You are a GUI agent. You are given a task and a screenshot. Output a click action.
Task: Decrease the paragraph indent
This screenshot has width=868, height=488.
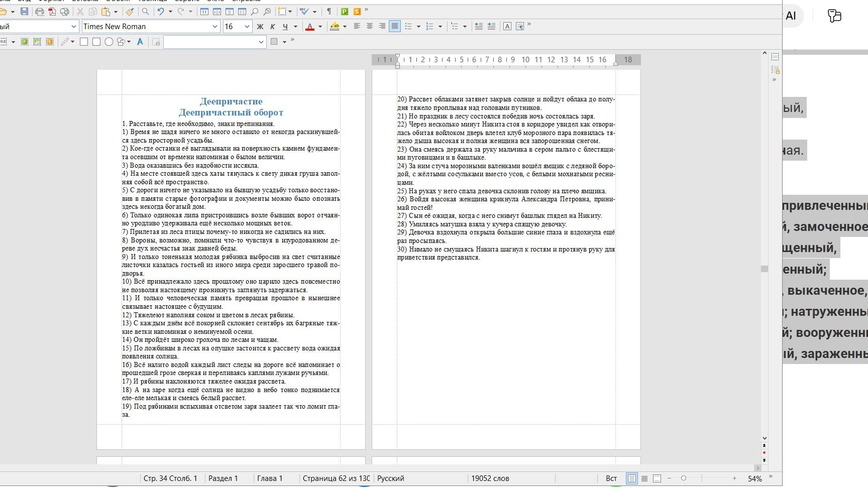(x=479, y=26)
